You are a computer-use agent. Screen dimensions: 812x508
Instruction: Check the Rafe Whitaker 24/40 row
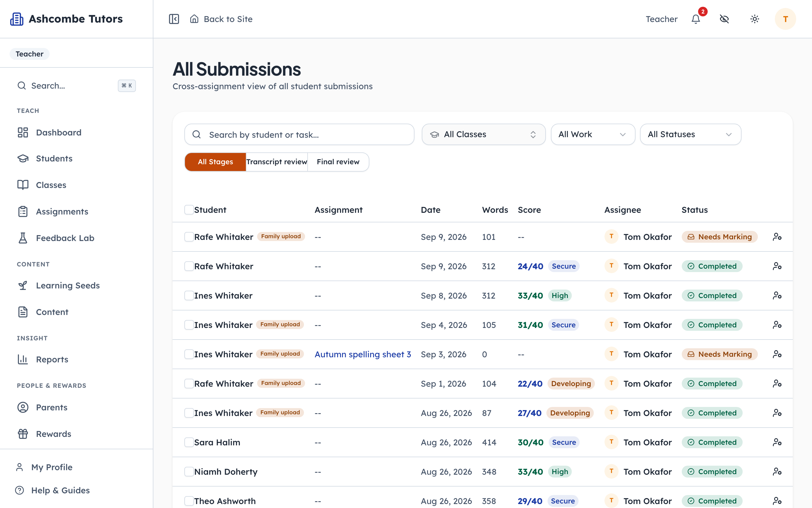pyautogui.click(x=189, y=266)
